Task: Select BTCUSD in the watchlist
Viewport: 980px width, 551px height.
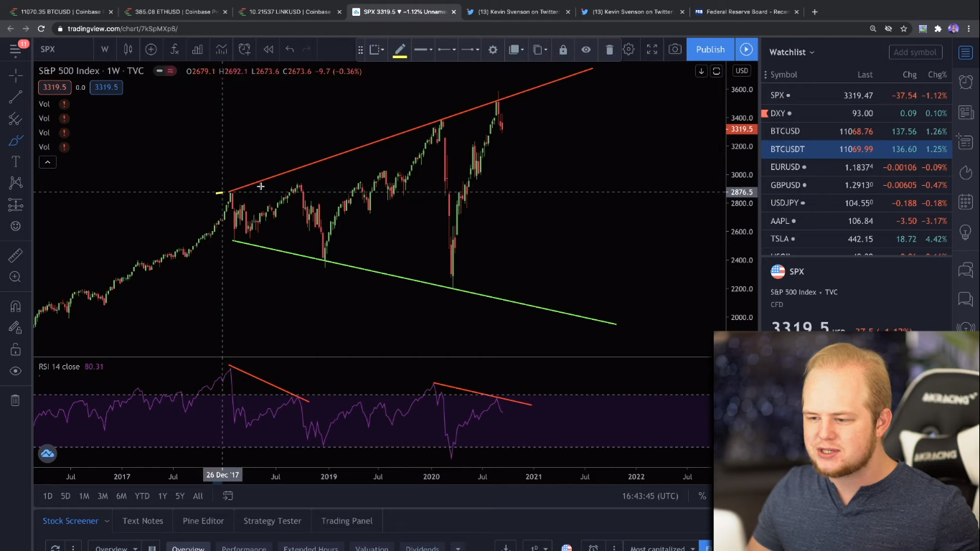Action: 857,131
